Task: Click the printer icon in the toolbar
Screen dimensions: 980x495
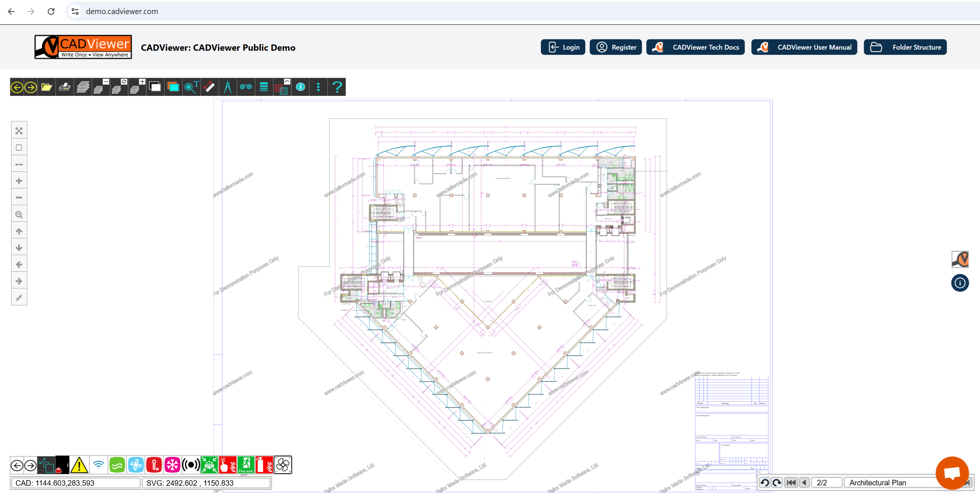Action: click(65, 87)
